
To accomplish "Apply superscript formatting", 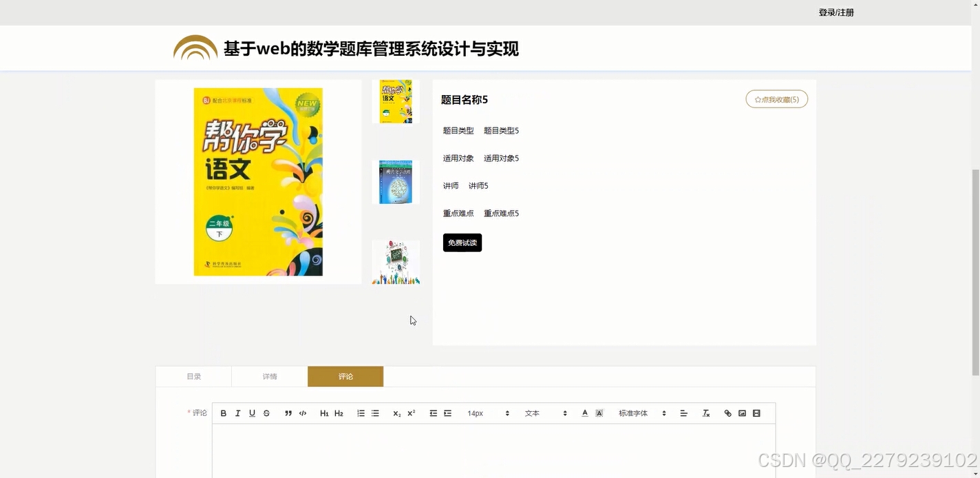I will coord(409,413).
